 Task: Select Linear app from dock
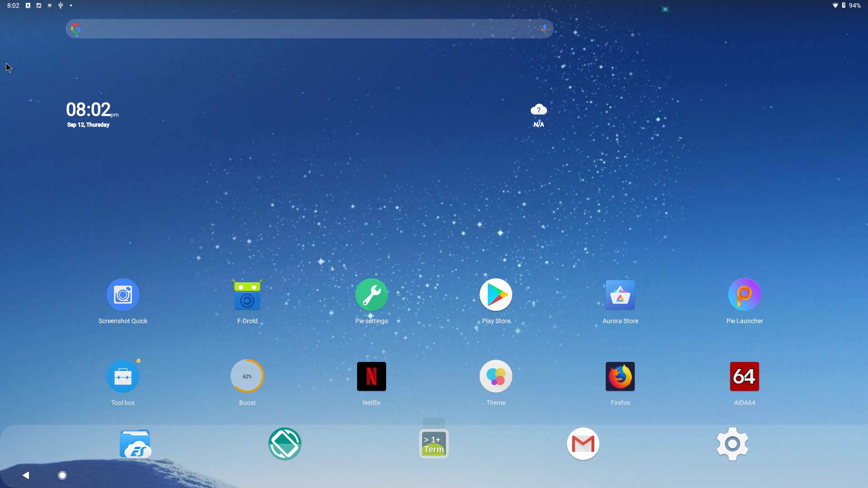(284, 444)
